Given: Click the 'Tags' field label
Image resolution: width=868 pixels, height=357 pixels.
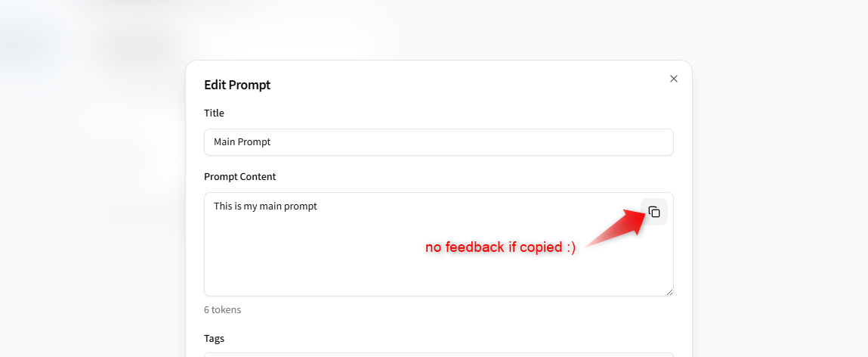Looking at the screenshot, I should click(215, 338).
